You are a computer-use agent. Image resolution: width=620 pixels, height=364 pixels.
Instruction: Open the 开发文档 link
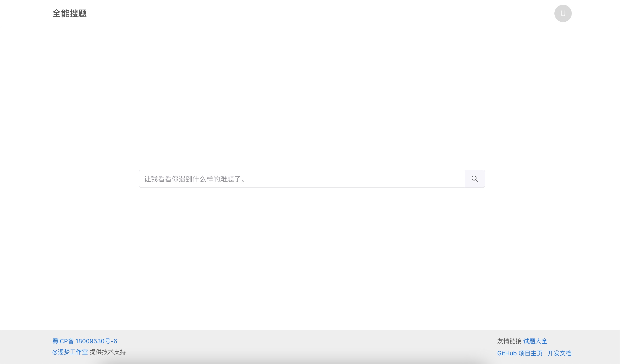[559, 353]
